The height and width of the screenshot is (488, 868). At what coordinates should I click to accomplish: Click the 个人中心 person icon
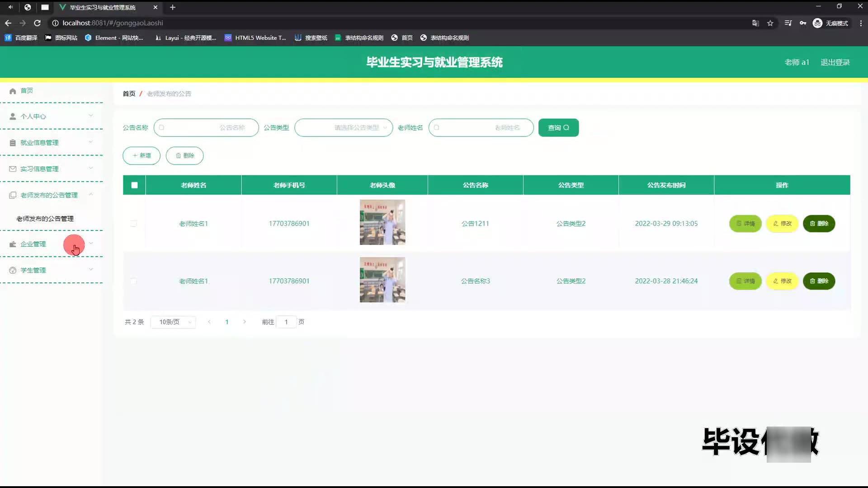13,117
